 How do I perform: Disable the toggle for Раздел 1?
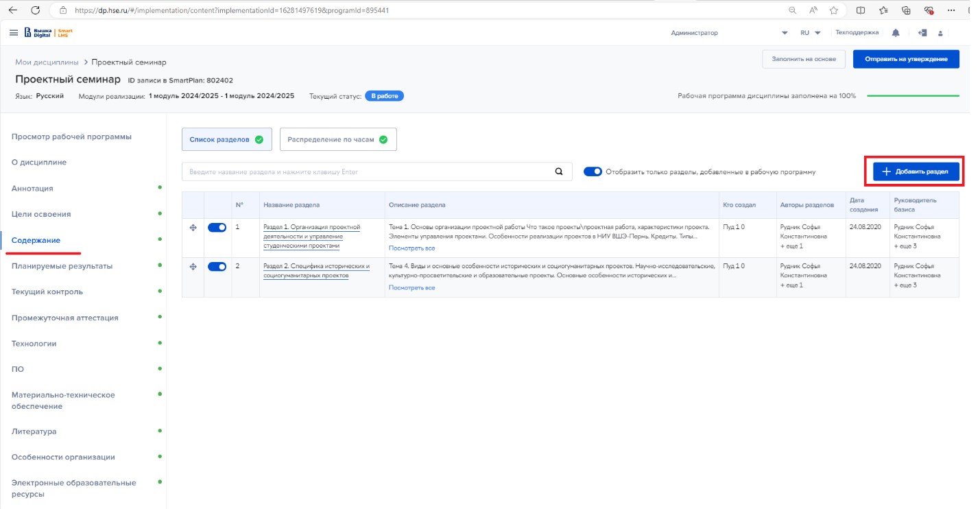coord(217,228)
